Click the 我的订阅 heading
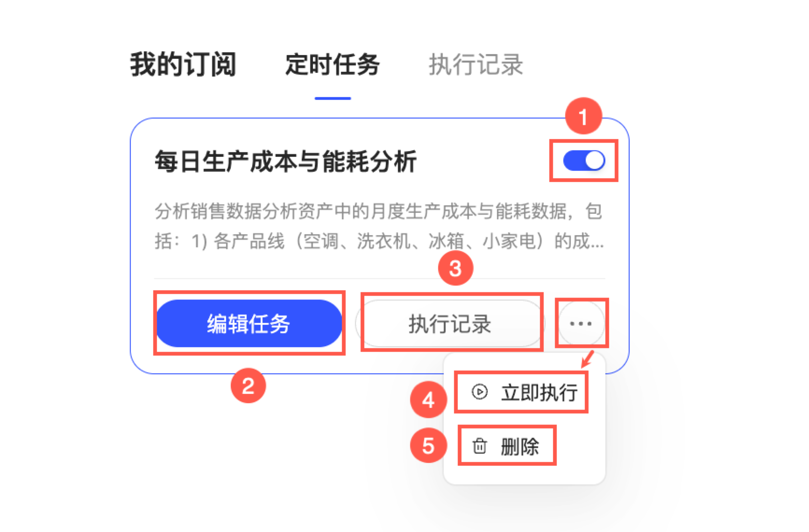This screenshot has width=809, height=532. coord(183,64)
